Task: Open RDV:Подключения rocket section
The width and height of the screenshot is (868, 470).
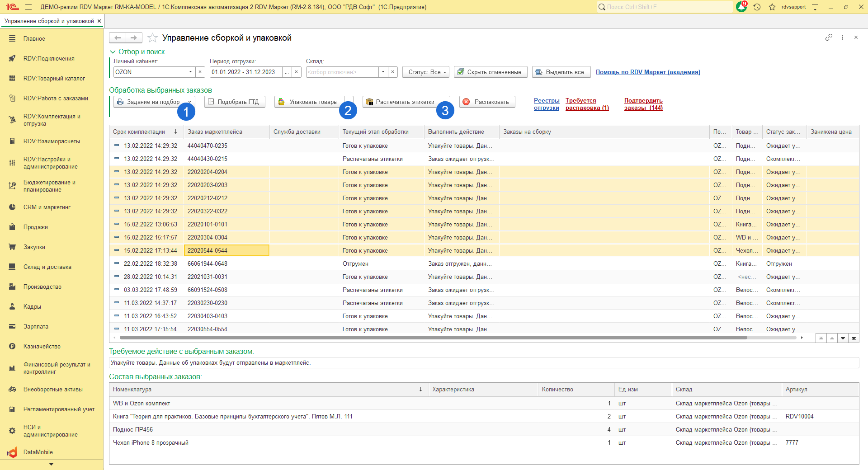Action: 49,59
